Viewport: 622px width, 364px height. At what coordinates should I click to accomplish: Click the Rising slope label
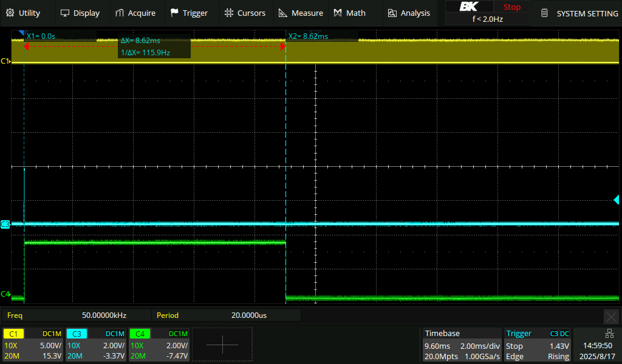559,357
